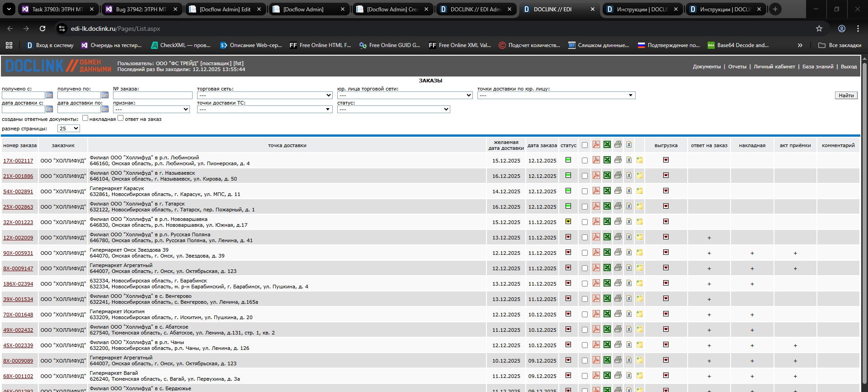Open calendar picker for 'дата доставки по'
The width and height of the screenshot is (868, 392).
[x=105, y=110]
